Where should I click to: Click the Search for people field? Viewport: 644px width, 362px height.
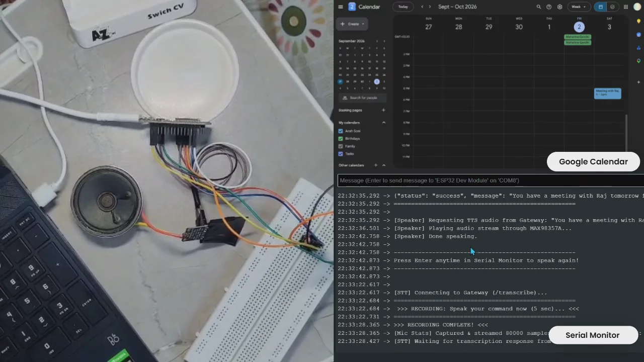pos(362,98)
